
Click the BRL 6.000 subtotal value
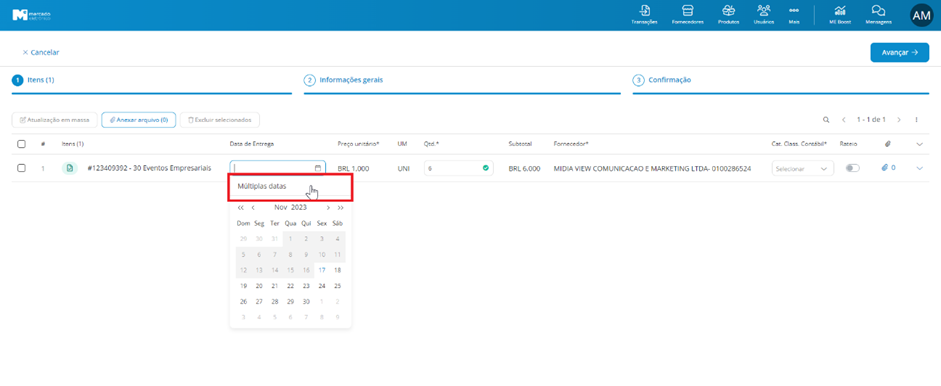coord(525,169)
